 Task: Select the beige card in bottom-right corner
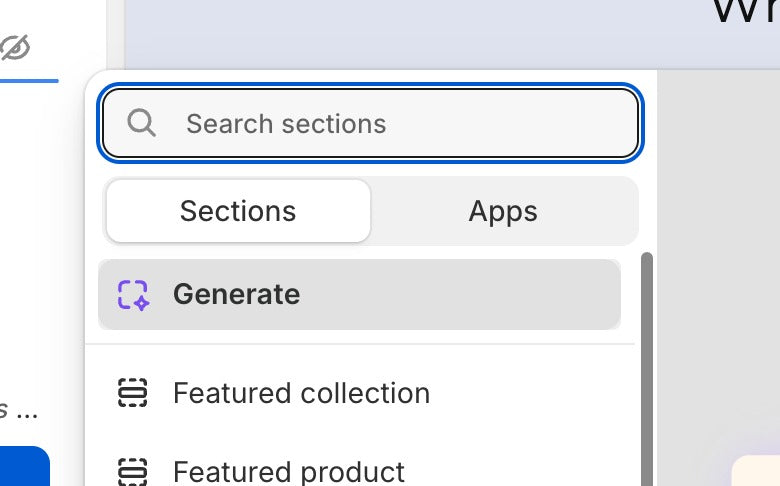[x=755, y=472]
